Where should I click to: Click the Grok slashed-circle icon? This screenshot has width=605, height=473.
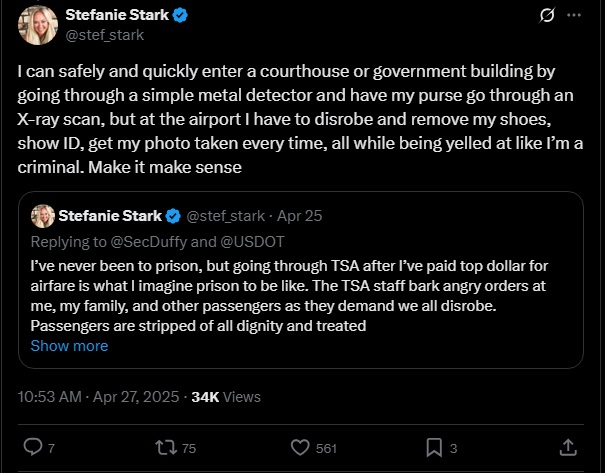tap(547, 15)
